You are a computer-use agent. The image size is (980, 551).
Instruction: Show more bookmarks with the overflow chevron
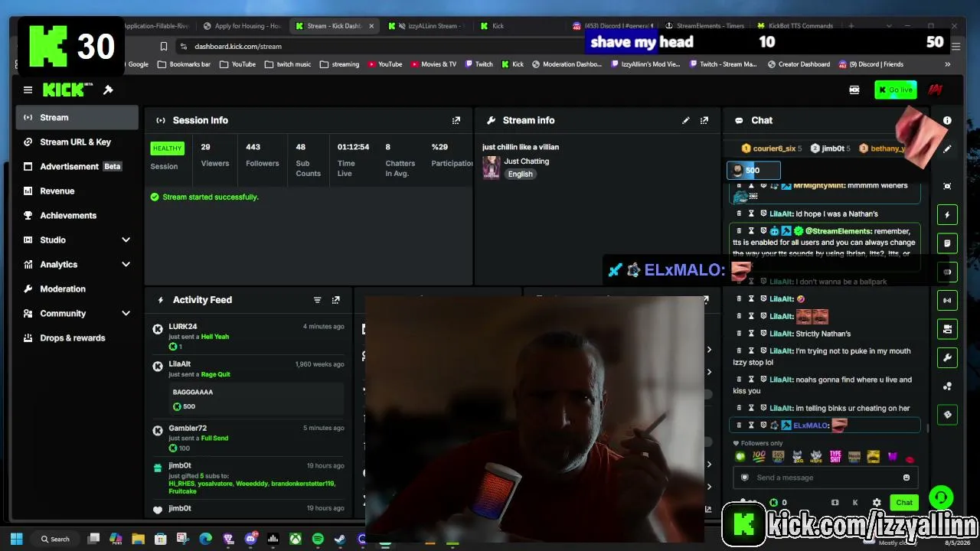948,64
